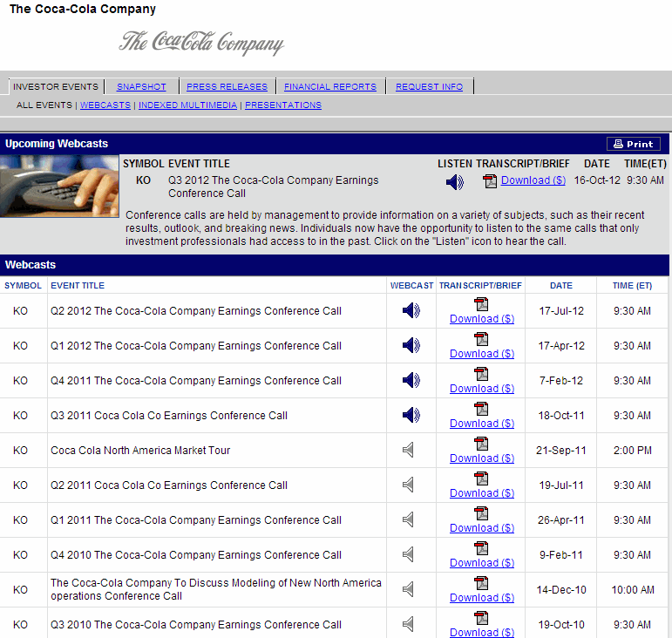Image resolution: width=672 pixels, height=638 pixels.
Task: Click the Coca-Cola Company logo
Action: pyautogui.click(x=201, y=42)
